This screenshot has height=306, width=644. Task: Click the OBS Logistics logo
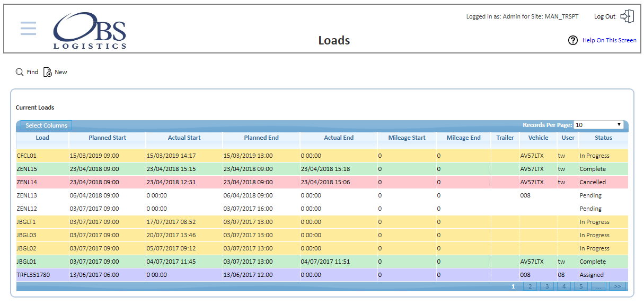(90, 31)
